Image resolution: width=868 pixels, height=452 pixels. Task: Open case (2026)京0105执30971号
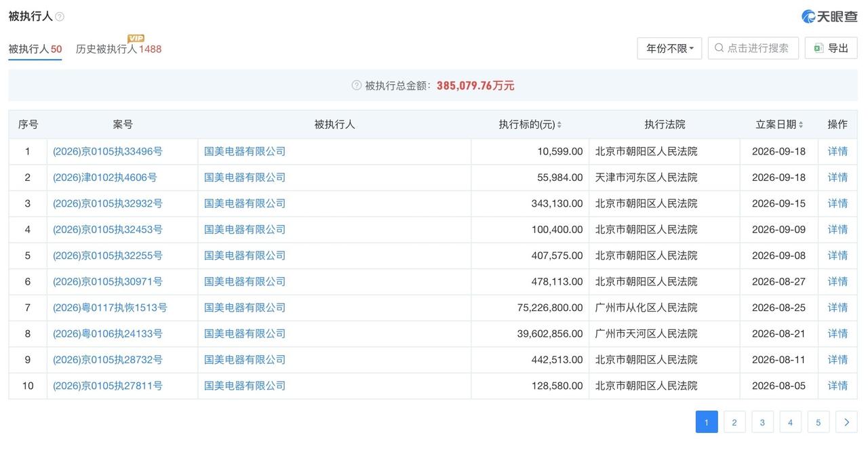[108, 281]
